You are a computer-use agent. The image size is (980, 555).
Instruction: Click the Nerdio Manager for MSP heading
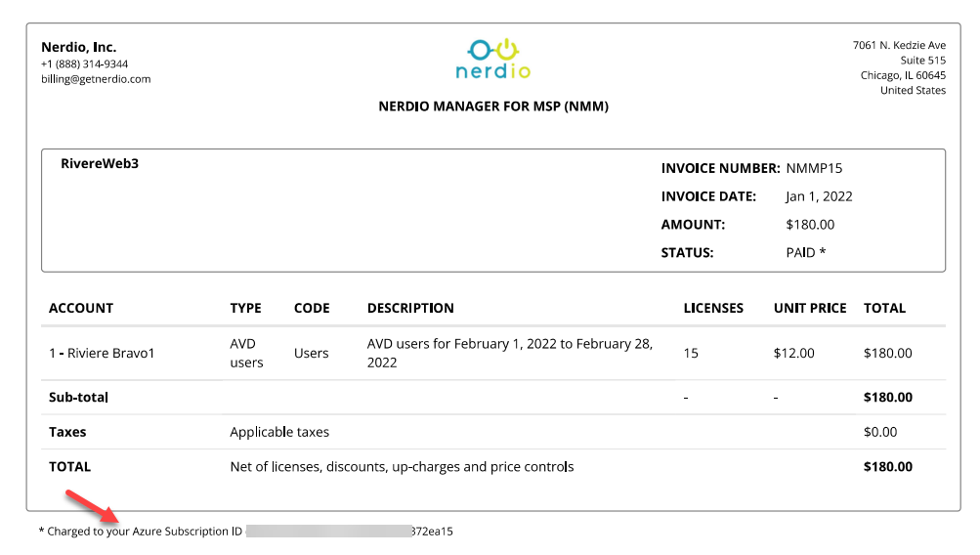(x=492, y=107)
